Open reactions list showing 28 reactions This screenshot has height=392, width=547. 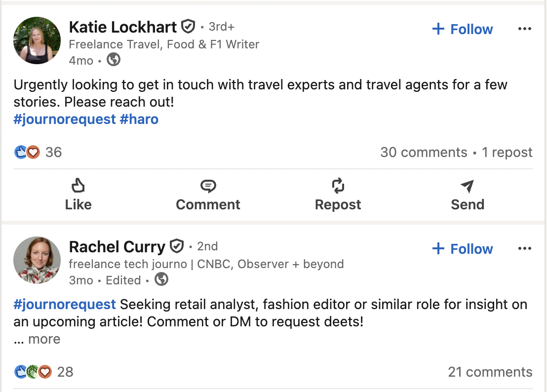tap(43, 372)
